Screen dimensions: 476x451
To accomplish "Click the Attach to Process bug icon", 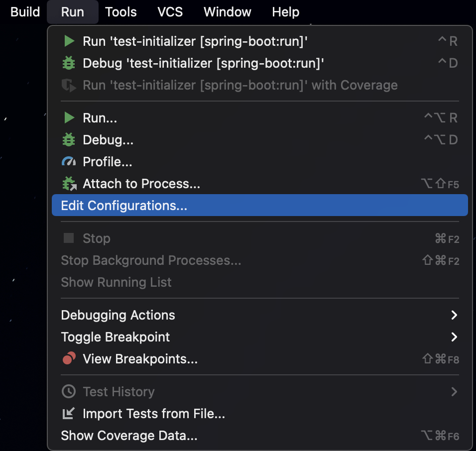I will click(69, 184).
